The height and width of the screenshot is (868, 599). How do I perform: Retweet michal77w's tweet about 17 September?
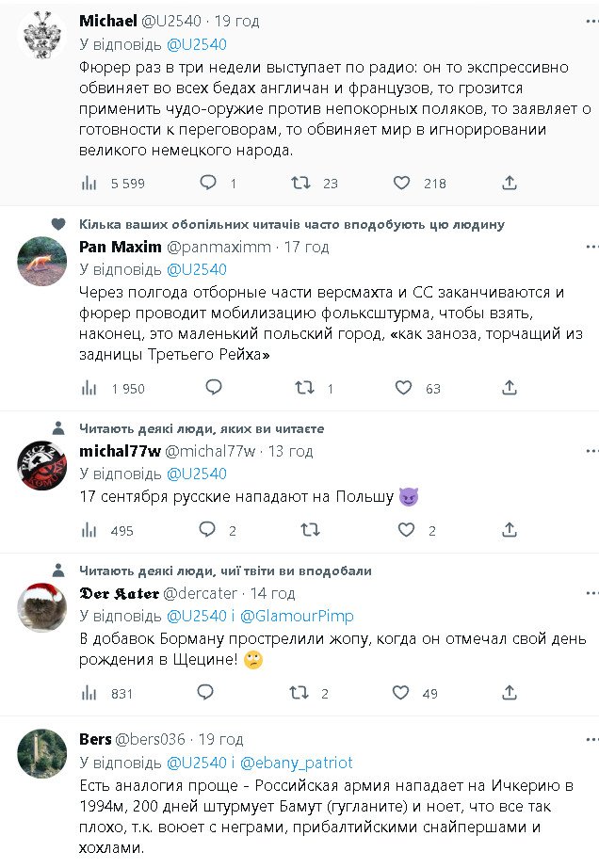click(x=309, y=530)
